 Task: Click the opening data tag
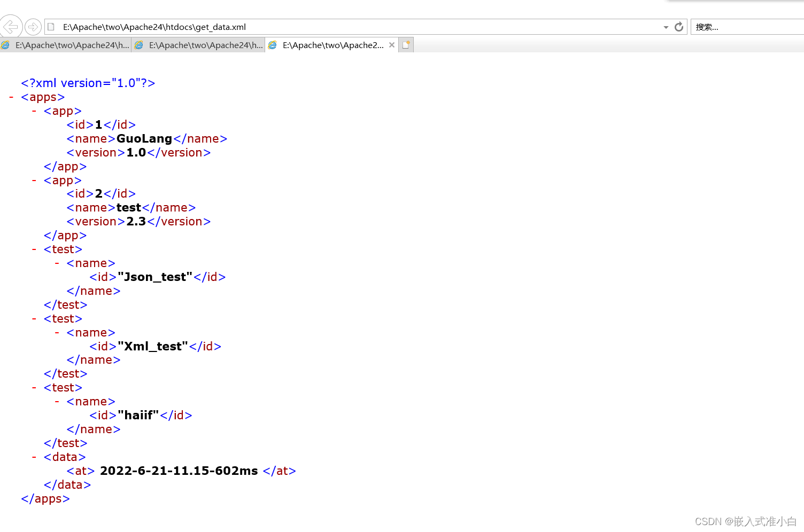coord(65,457)
